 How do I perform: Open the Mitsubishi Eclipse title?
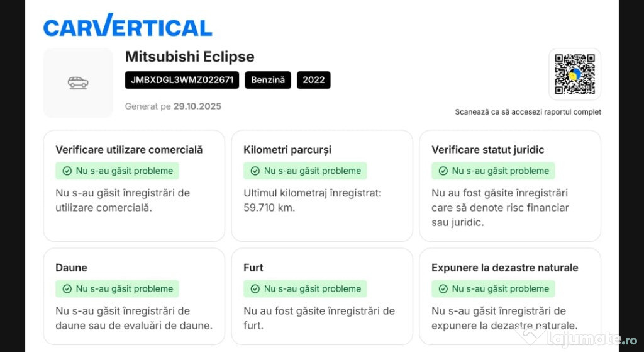point(190,56)
